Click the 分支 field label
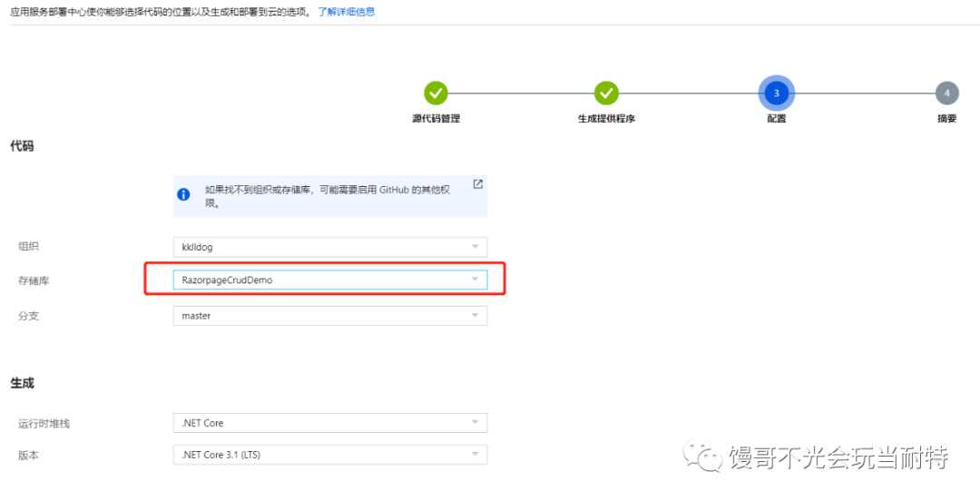Image resolution: width=980 pixels, height=501 pixels. 29,316
